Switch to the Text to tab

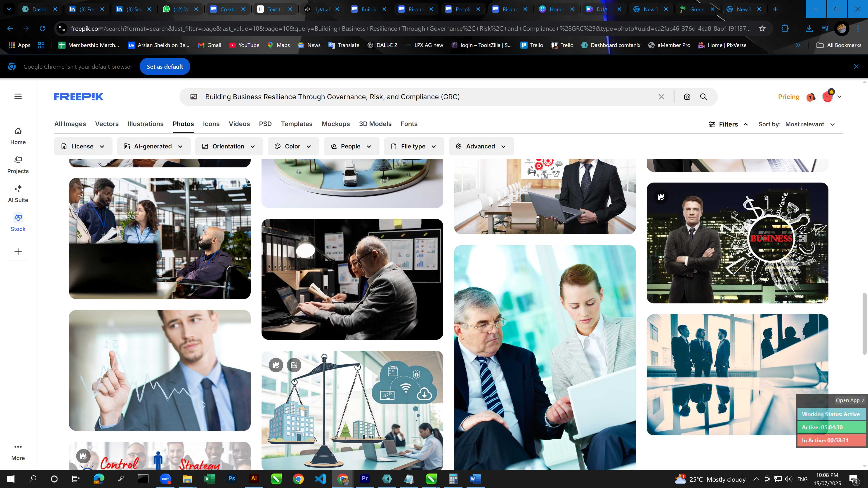click(275, 9)
